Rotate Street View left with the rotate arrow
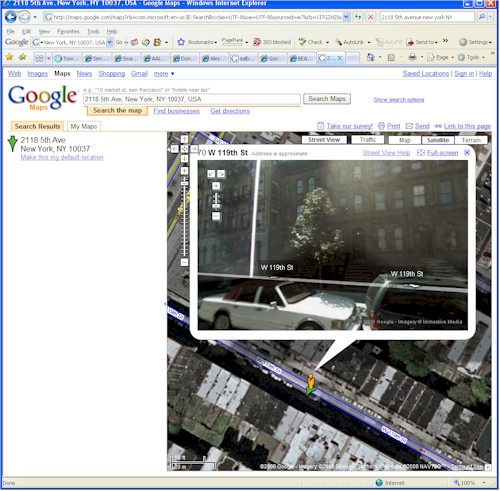Screen dimensions: 500x491 211,174
